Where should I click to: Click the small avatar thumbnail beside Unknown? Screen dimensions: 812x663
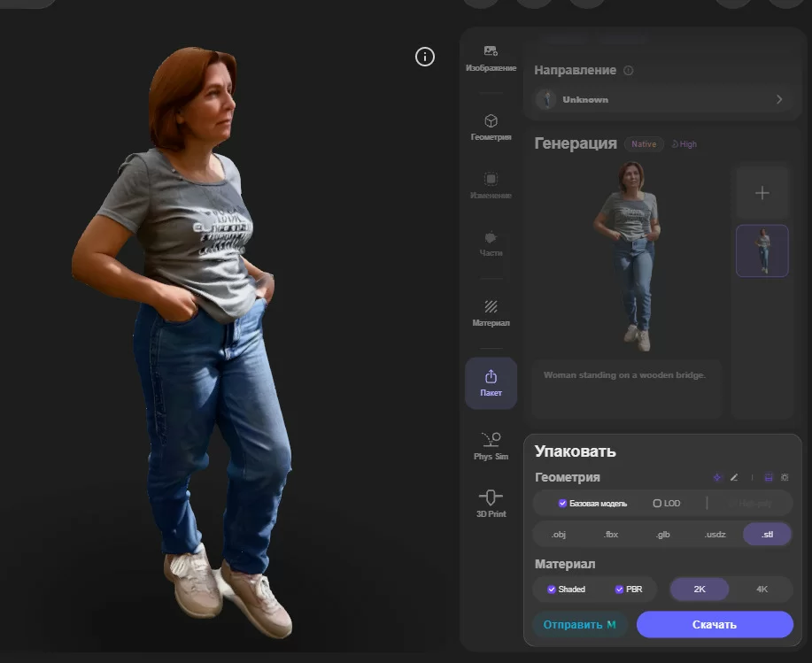click(x=546, y=99)
